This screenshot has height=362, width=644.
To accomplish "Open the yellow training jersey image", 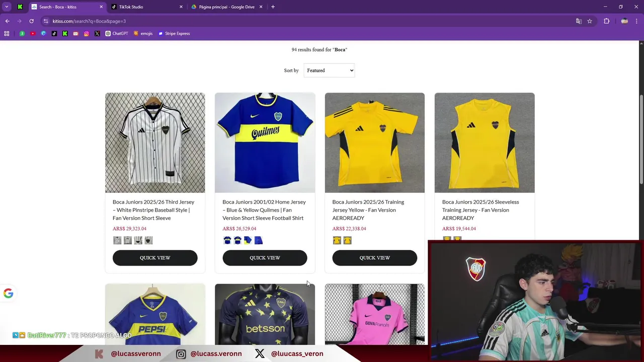I will [374, 142].
